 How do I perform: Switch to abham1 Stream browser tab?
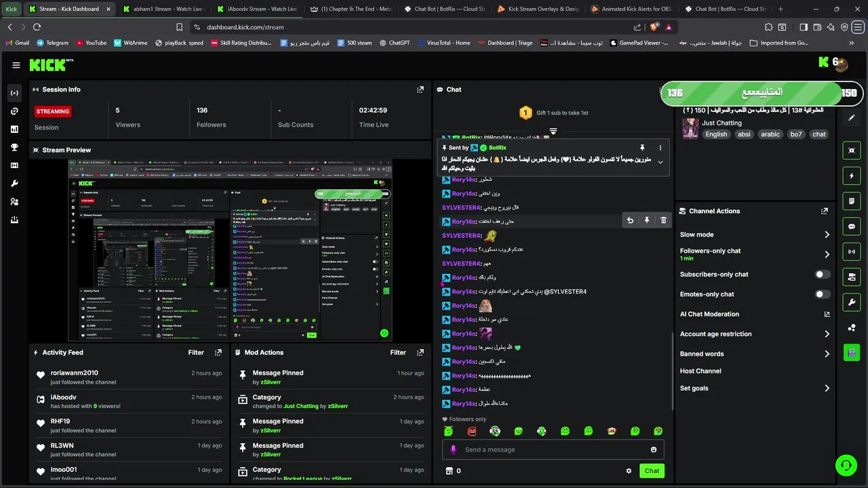coord(163,9)
